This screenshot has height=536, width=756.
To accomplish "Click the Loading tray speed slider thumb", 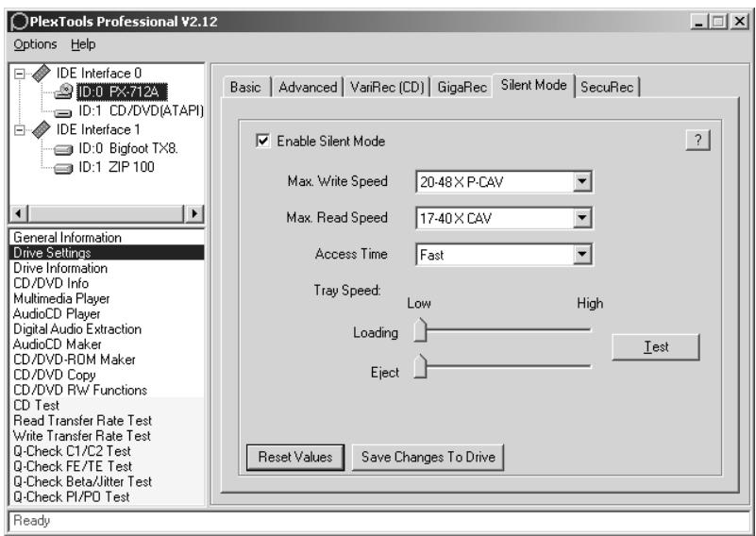I will point(420,329).
